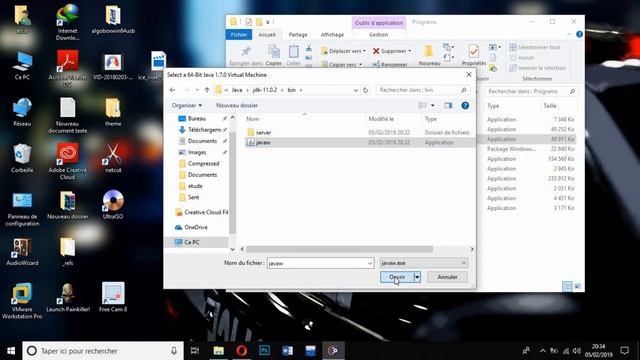This screenshot has width=640, height=360.
Task: Click Sélectionner tout in Explorer ribbon
Action: pyautogui.click(x=535, y=47)
